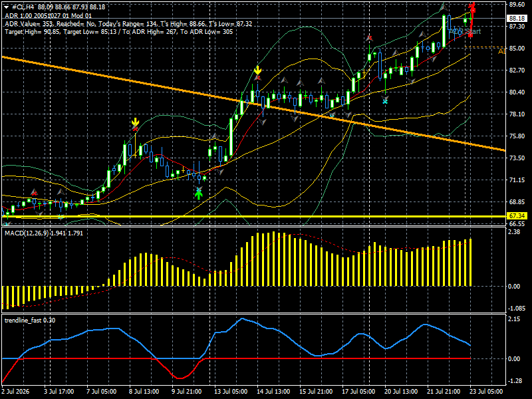Click the 7 Jul 05:00 time label
This screenshot has width=532, height=399.
pos(102,391)
